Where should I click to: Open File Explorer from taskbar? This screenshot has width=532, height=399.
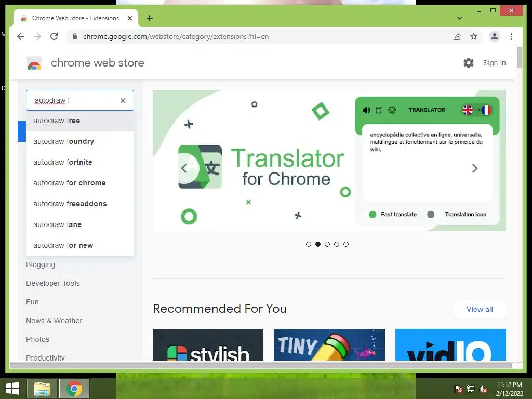click(x=42, y=389)
